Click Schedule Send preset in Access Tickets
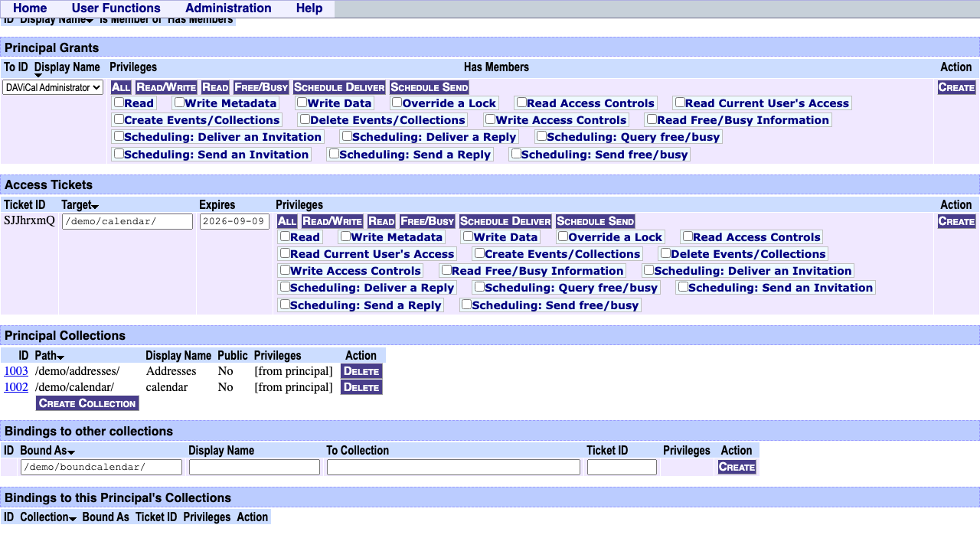980x551 pixels. (595, 221)
